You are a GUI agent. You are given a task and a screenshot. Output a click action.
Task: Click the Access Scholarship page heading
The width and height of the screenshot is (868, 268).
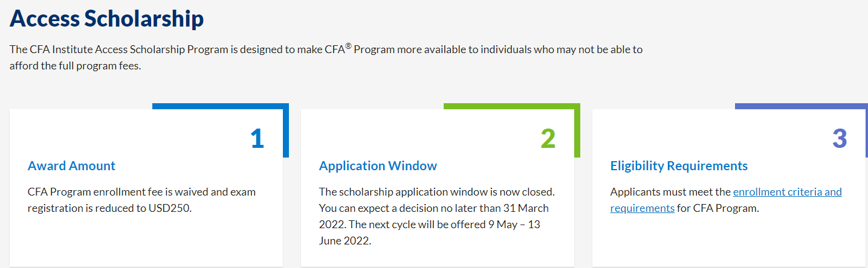(107, 19)
